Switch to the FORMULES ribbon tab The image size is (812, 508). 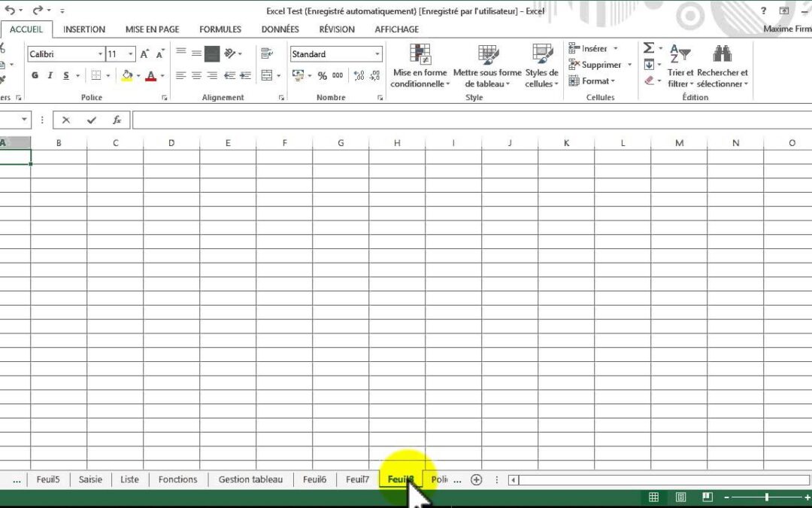[x=220, y=29]
